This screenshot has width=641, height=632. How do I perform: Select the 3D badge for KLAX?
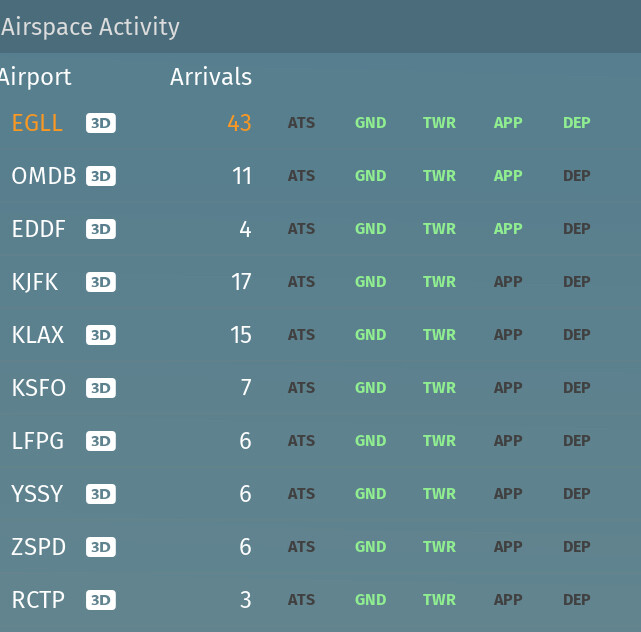click(101, 335)
